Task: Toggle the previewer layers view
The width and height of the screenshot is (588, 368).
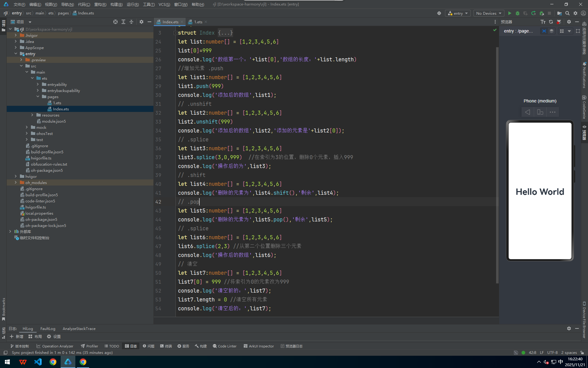Action: pyautogui.click(x=552, y=31)
